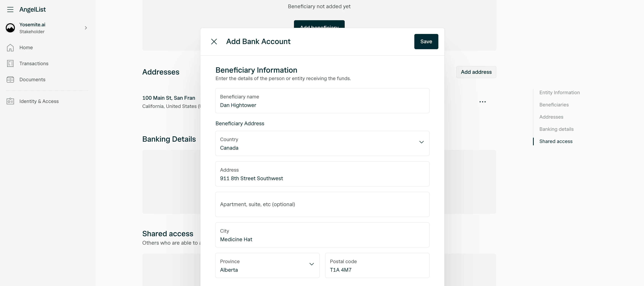Select Shared access in the right navigation
This screenshot has height=286, width=644.
[556, 141]
